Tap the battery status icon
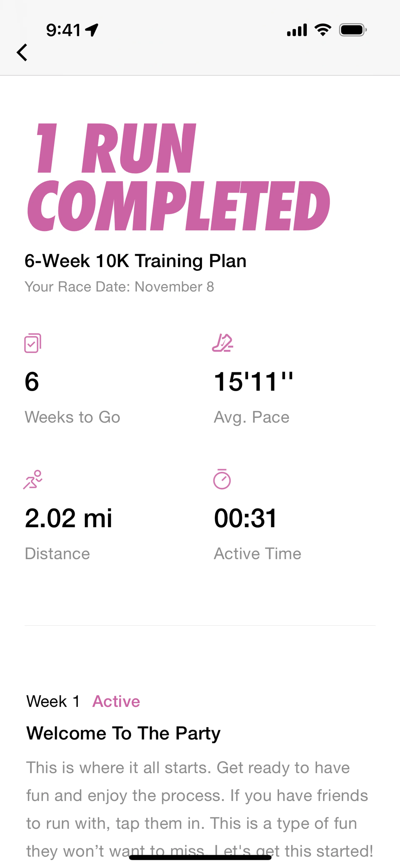Image resolution: width=400 pixels, height=868 pixels. [x=352, y=30]
